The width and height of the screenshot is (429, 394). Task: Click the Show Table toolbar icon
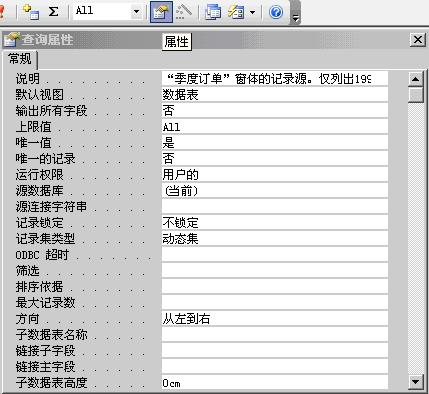(x=31, y=12)
